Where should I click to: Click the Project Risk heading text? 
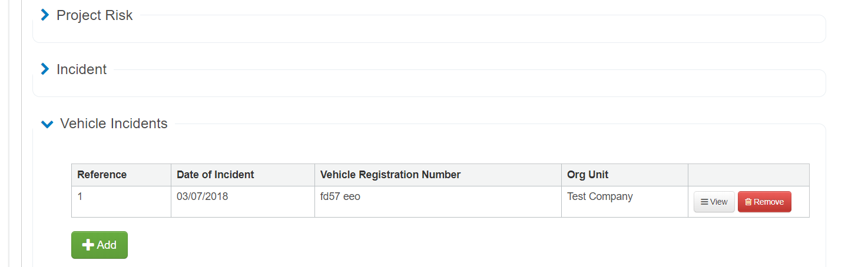(x=94, y=15)
